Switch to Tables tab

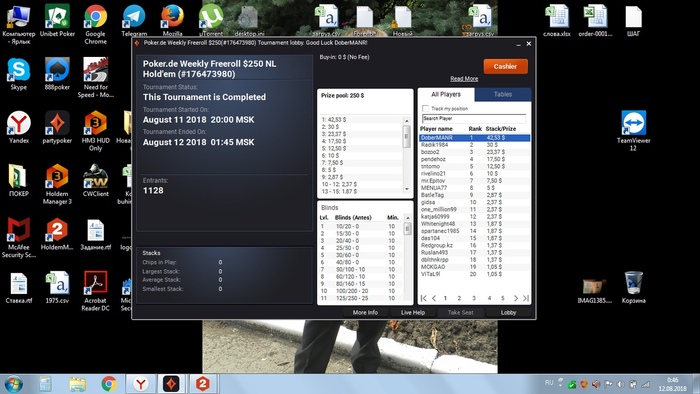click(x=503, y=94)
